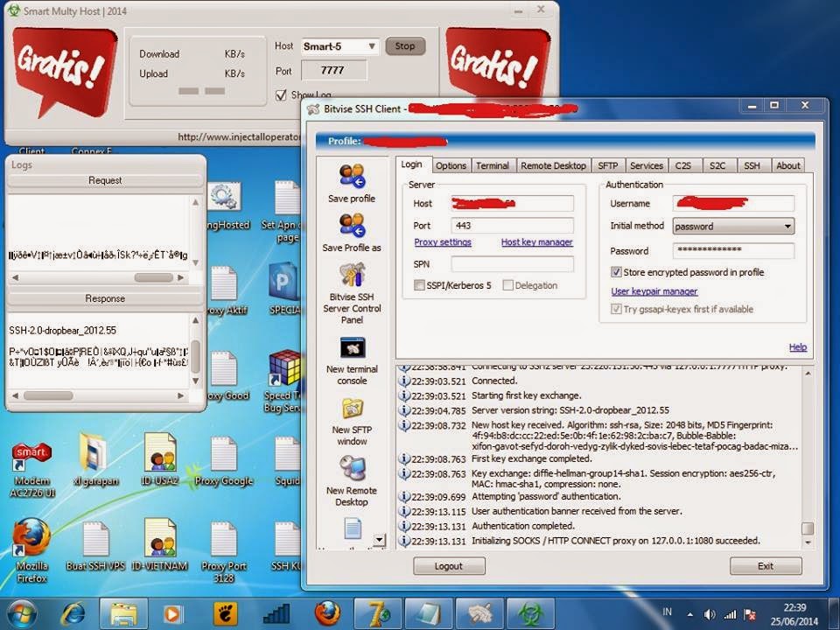
Task: Click the SPN input field
Action: point(512,264)
